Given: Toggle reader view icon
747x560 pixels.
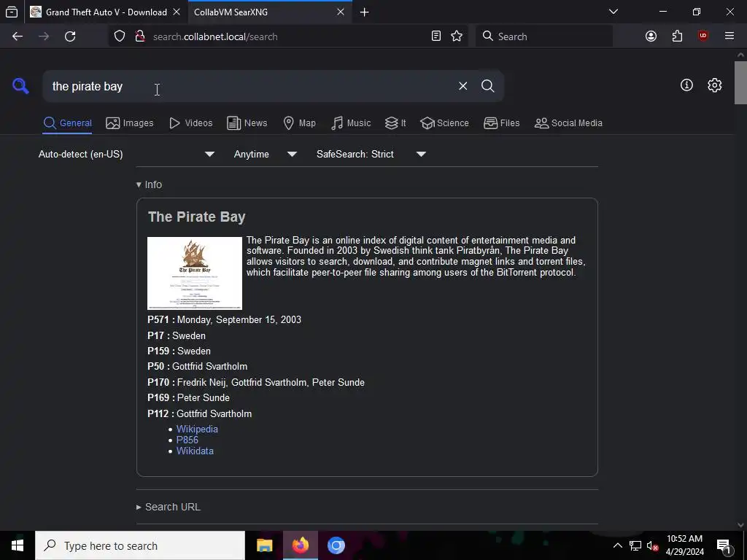Looking at the screenshot, I should 436,36.
